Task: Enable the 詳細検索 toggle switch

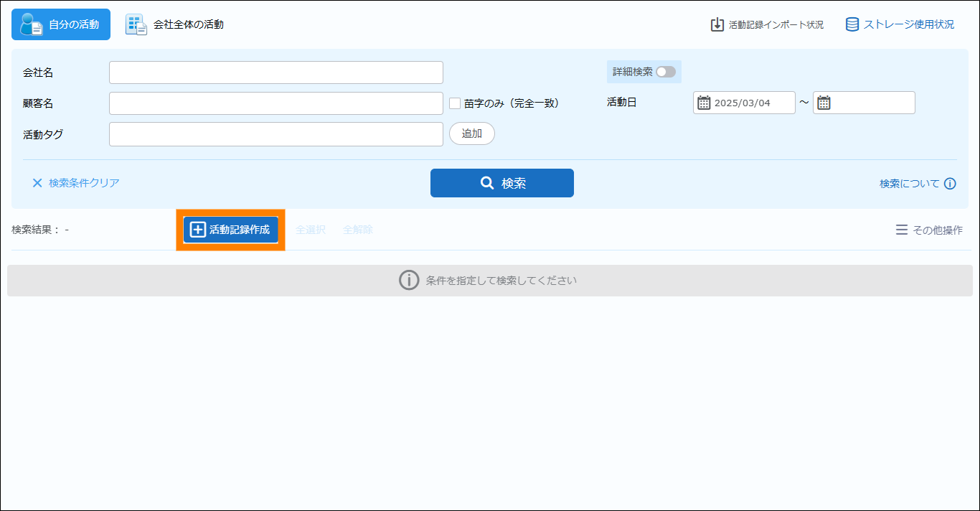Action: pyautogui.click(x=665, y=72)
